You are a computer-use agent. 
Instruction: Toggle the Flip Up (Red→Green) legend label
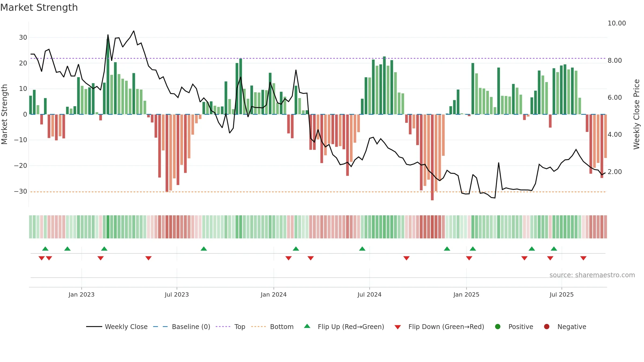coord(351,327)
